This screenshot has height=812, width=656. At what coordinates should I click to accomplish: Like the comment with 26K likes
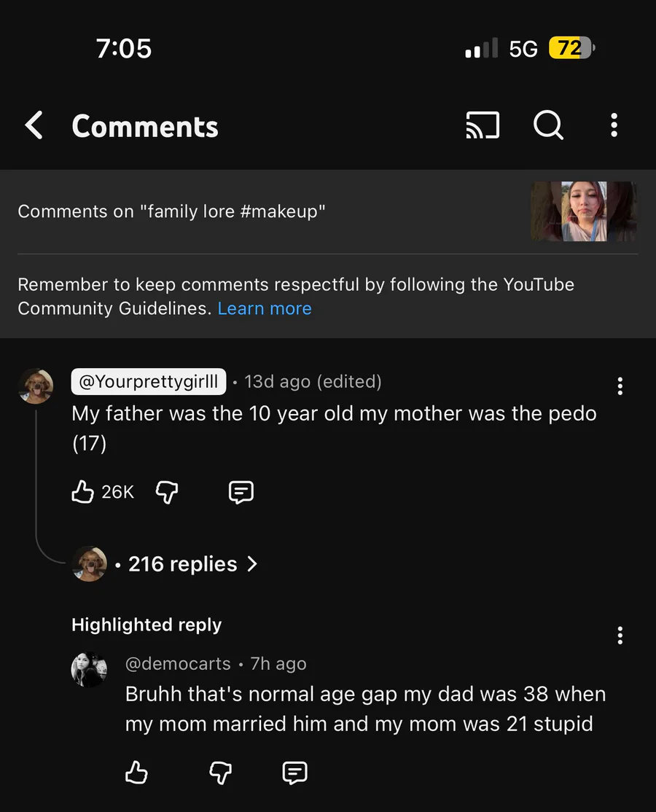click(83, 493)
